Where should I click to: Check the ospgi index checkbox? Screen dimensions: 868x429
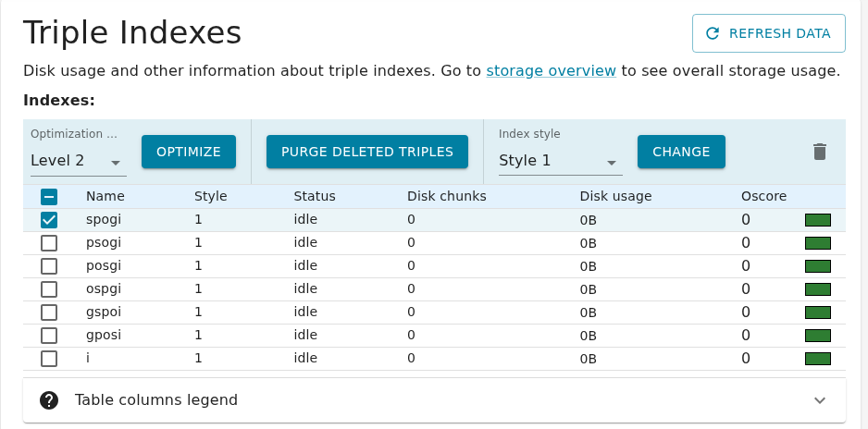pyautogui.click(x=49, y=289)
